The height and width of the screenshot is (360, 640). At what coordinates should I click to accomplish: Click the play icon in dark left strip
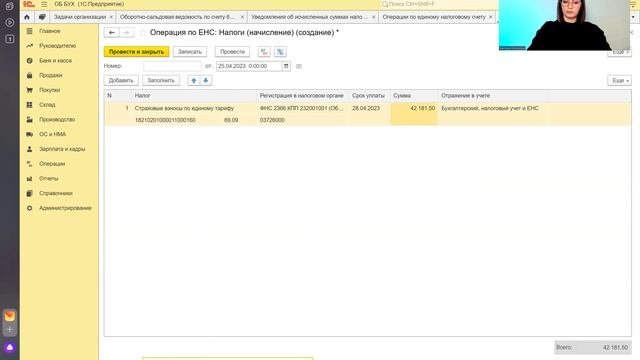pyautogui.click(x=9, y=22)
